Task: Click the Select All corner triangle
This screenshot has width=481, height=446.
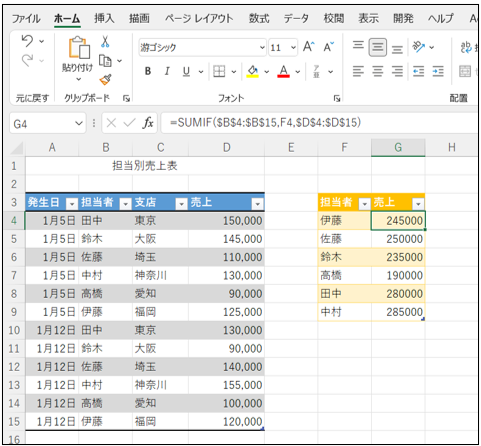Action: [17, 148]
